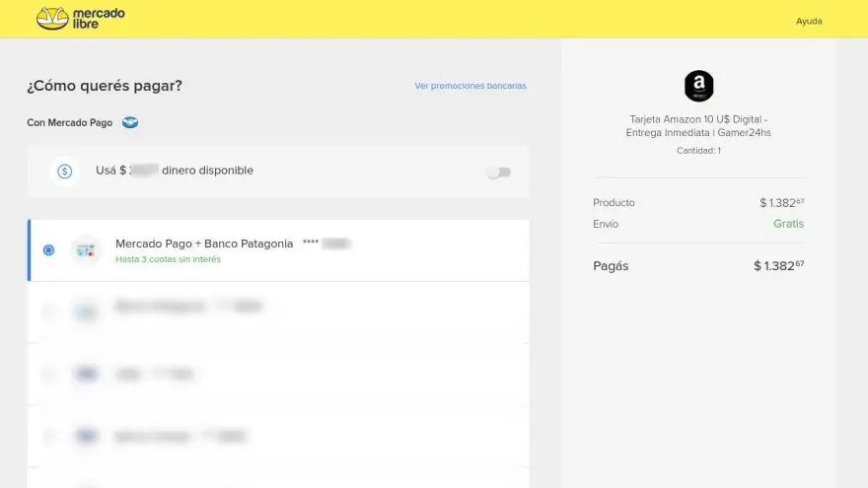The width and height of the screenshot is (868, 488).
Task: Click the Mercado Pago handshake icon
Action: pyautogui.click(x=130, y=122)
